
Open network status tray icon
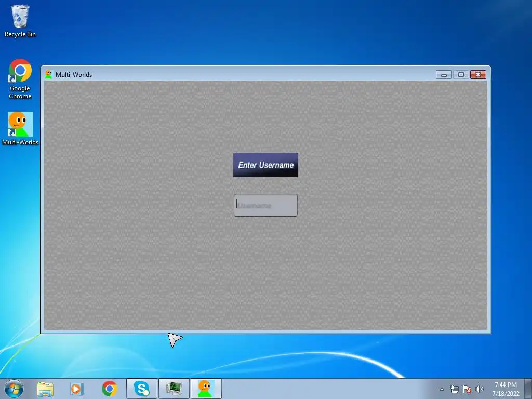click(x=454, y=389)
